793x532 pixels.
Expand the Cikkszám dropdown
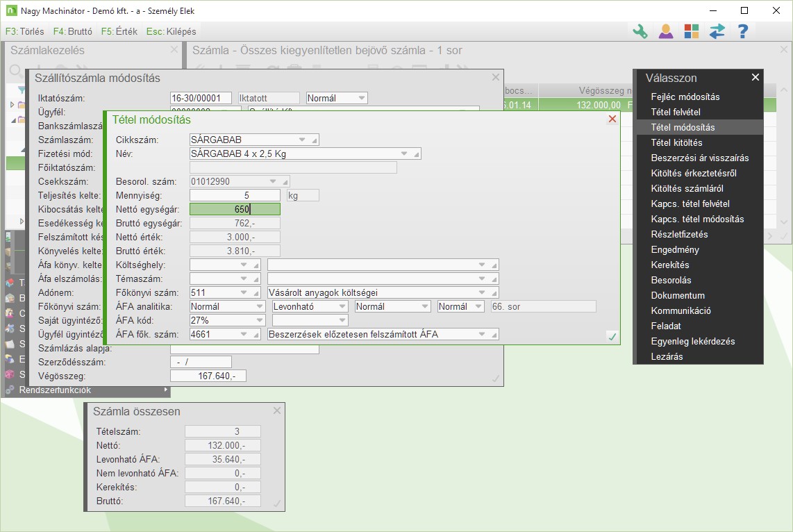pyautogui.click(x=302, y=140)
